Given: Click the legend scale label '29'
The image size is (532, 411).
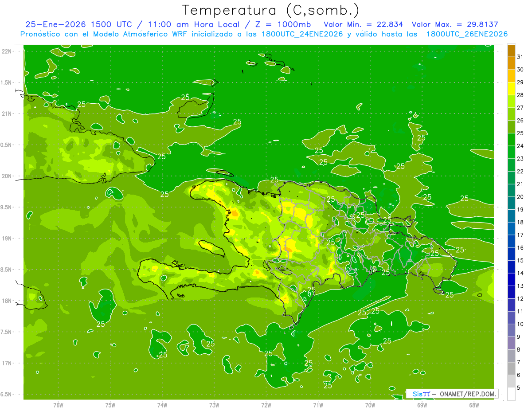Looking at the screenshot, I should pos(520,82).
